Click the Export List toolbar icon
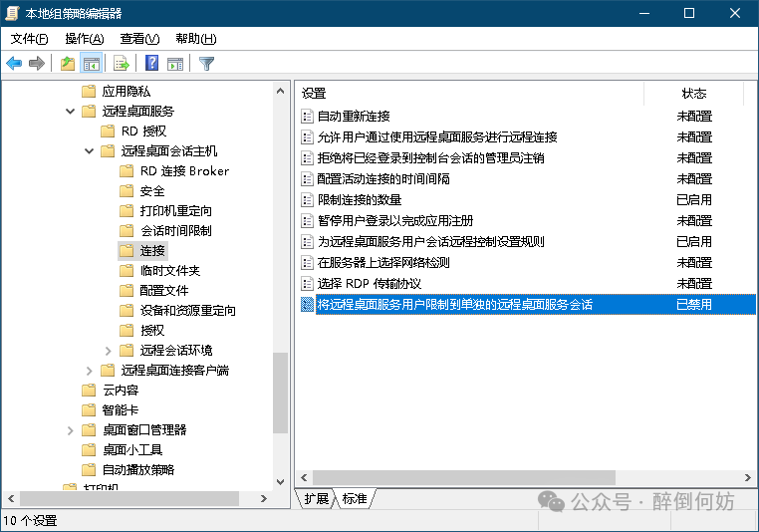The width and height of the screenshot is (759, 532). coord(122,64)
